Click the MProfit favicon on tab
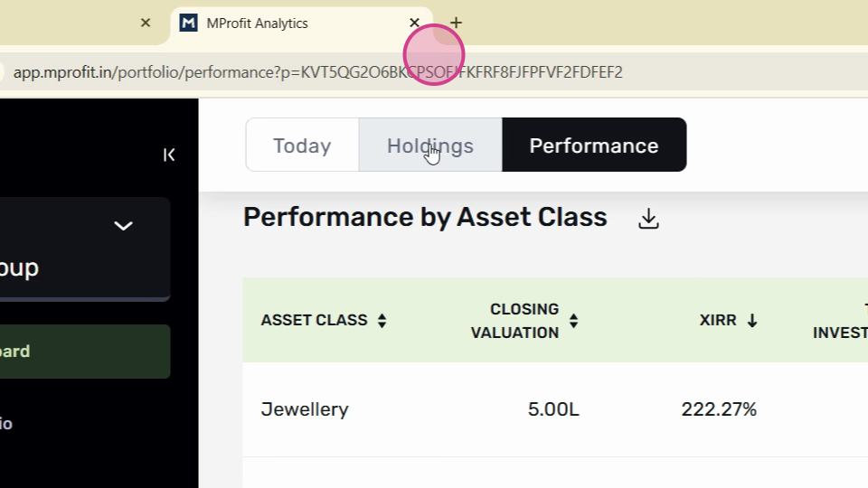Image resolution: width=868 pixels, height=488 pixels. coord(188,23)
